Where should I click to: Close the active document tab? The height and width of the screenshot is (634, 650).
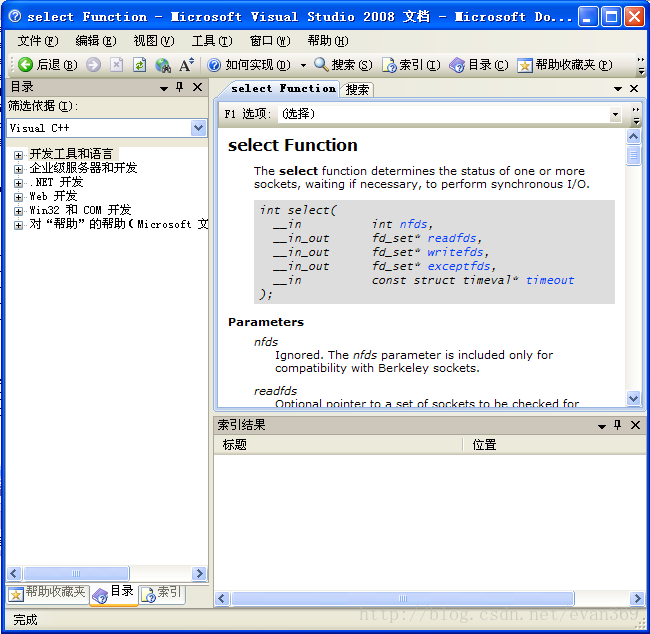[634, 88]
